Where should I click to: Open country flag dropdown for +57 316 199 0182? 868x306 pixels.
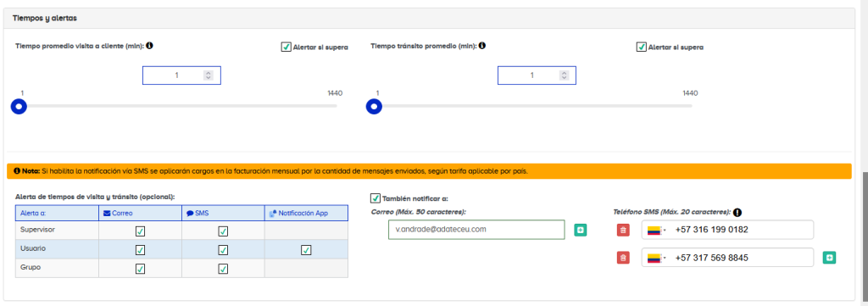[x=657, y=230]
